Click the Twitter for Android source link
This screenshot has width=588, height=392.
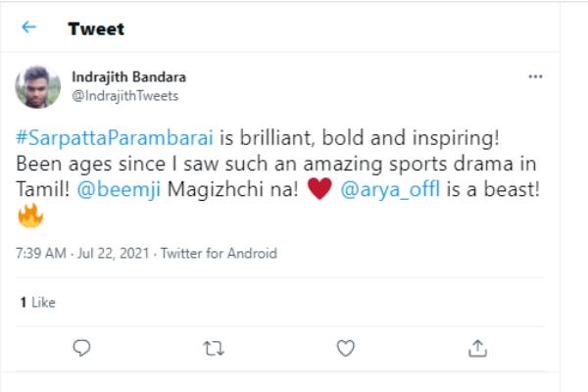coord(220,253)
